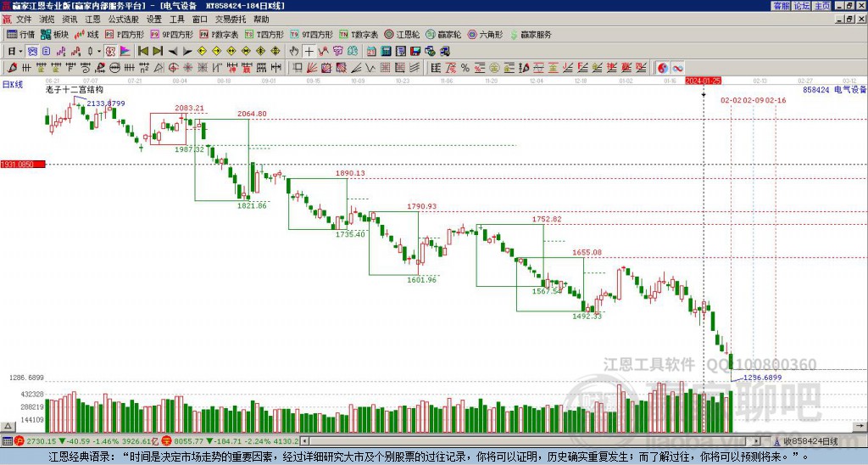The width and height of the screenshot is (868, 465).
Task: Open the 公式选股 menu
Action: pyautogui.click(x=124, y=20)
